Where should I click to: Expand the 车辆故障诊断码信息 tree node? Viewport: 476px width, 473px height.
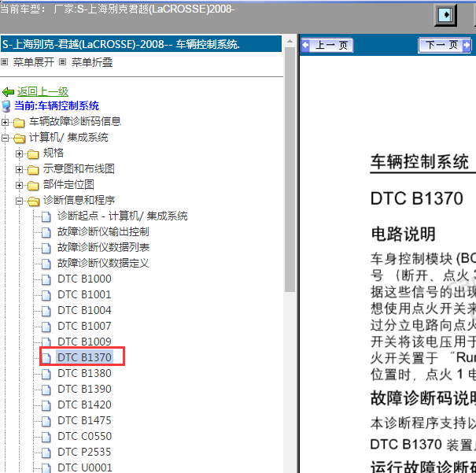pos(5,122)
